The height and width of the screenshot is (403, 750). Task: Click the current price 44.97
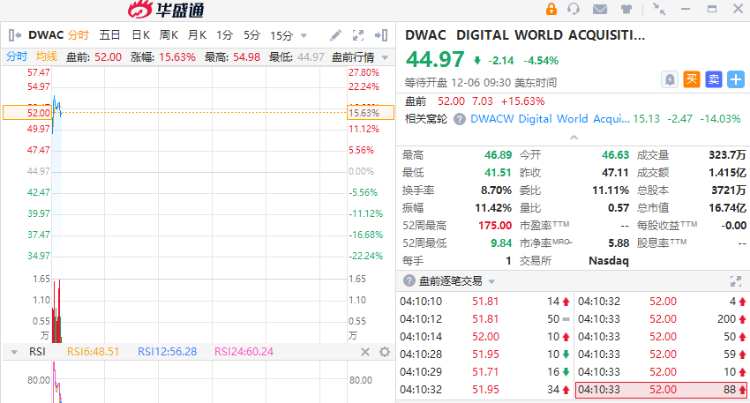435,60
